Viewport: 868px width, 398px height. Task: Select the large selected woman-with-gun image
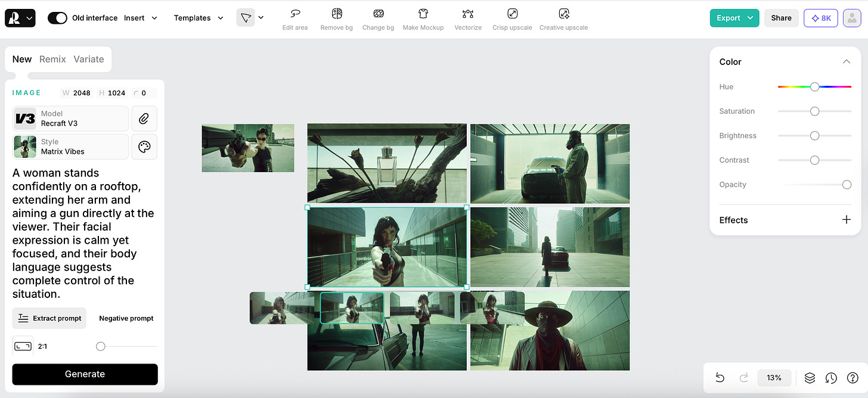click(x=387, y=247)
